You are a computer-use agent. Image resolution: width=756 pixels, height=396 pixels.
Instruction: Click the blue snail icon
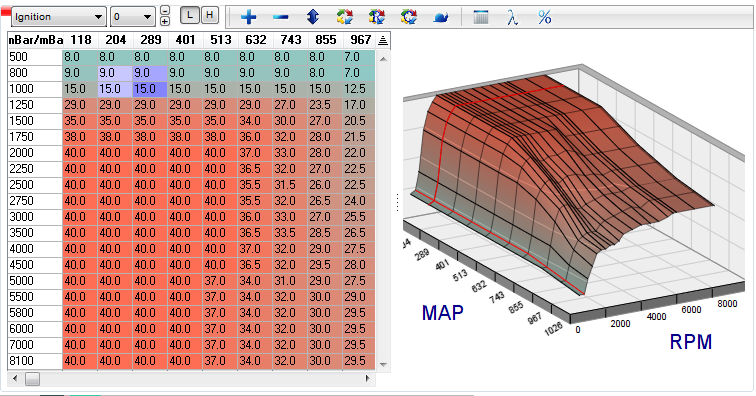point(441,18)
